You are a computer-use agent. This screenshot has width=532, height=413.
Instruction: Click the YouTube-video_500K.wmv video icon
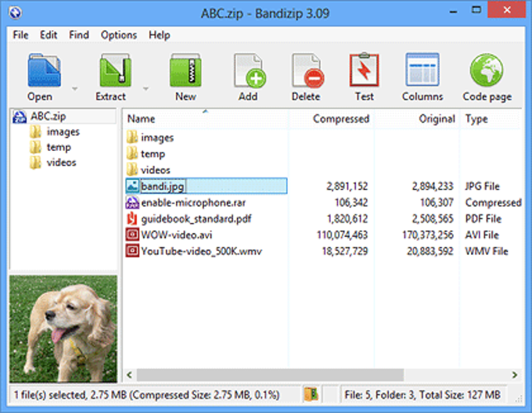pyautogui.click(x=132, y=251)
